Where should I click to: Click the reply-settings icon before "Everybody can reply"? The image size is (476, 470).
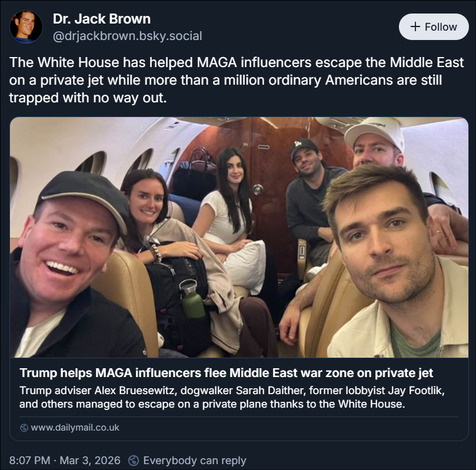click(134, 460)
